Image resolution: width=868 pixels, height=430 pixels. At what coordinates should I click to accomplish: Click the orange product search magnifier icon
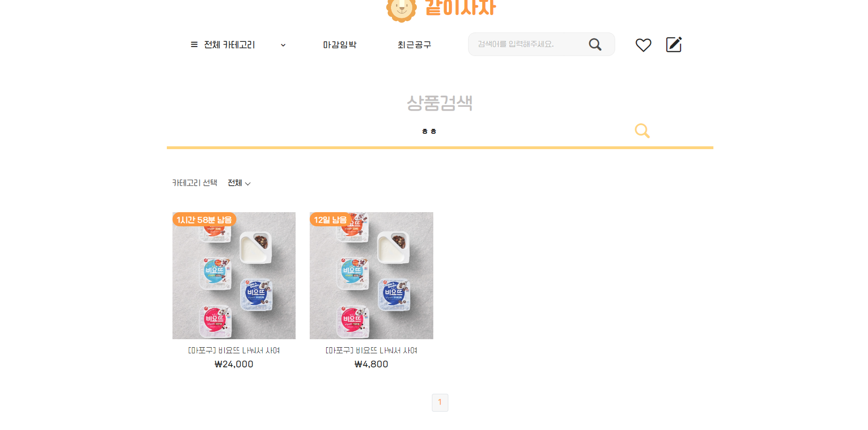[642, 130]
